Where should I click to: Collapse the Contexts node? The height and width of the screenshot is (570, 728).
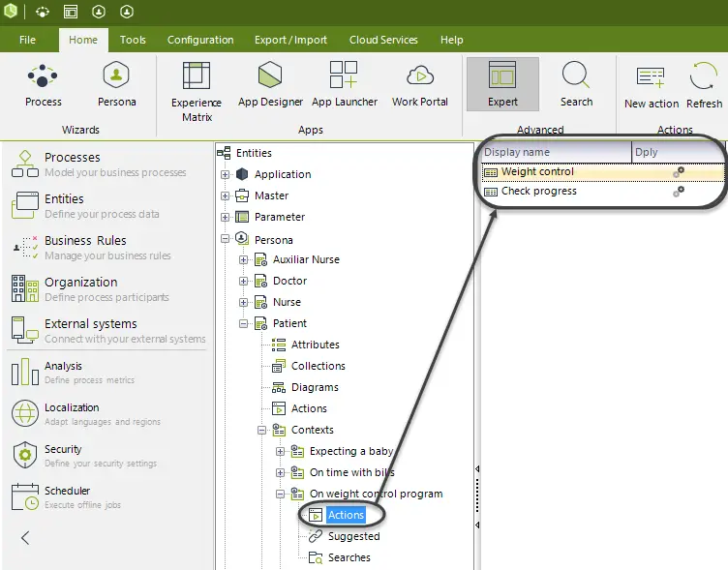pyautogui.click(x=261, y=431)
